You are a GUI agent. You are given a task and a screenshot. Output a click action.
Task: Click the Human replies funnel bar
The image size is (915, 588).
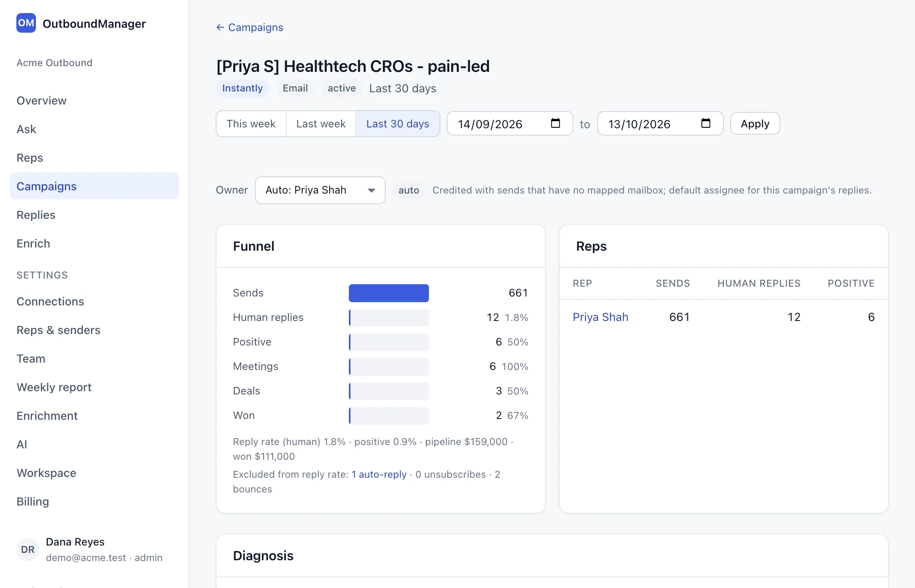point(389,318)
